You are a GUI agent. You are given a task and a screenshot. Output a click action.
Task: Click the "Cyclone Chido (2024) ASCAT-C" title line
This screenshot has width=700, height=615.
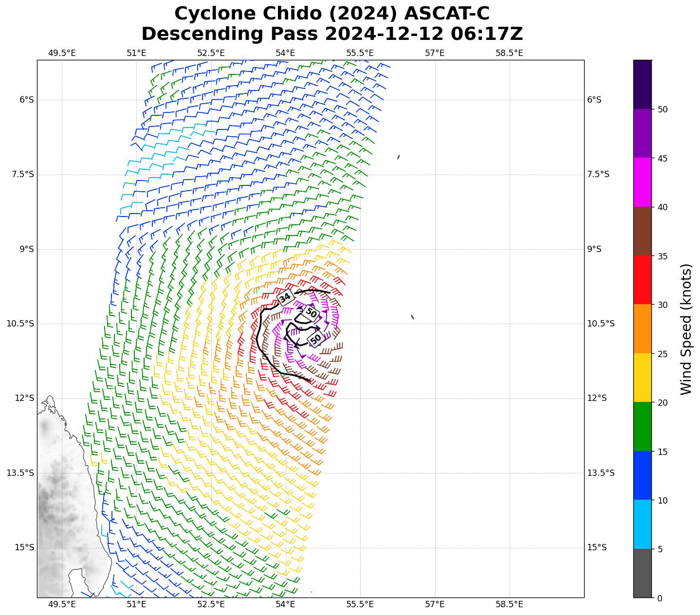(332, 14)
